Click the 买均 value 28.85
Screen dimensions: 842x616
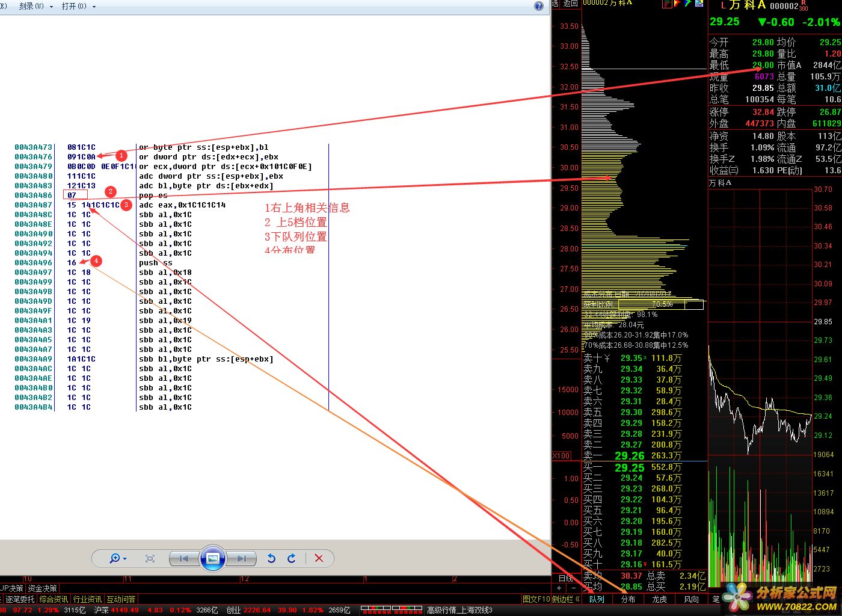pos(631,587)
